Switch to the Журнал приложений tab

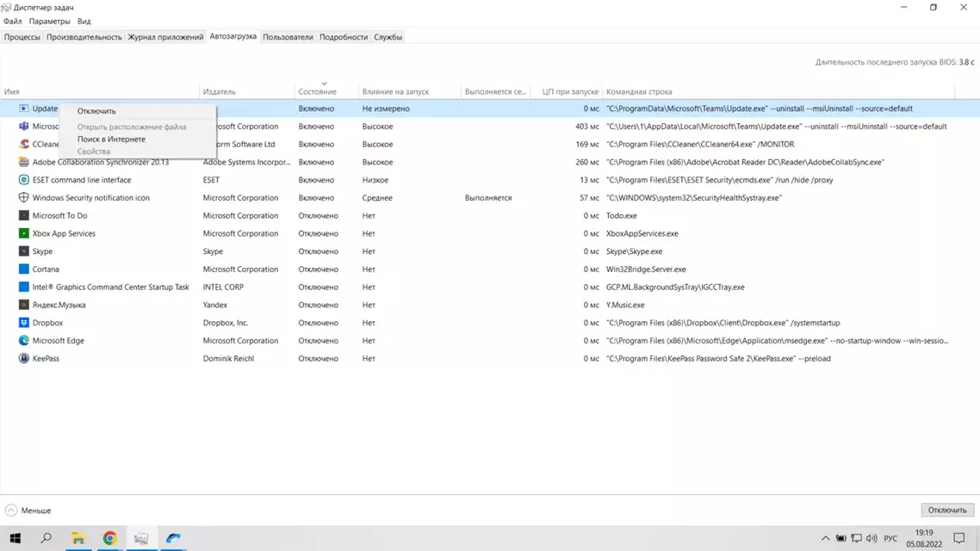tap(165, 37)
